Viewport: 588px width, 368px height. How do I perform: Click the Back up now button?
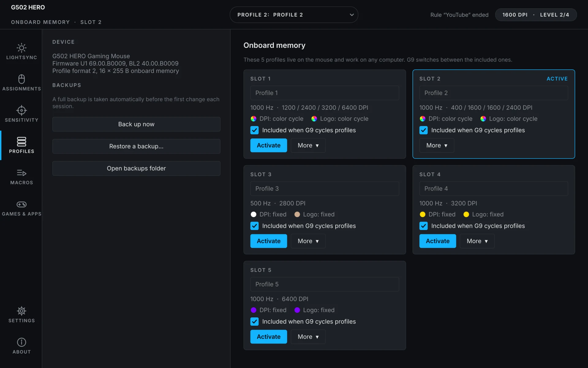pyautogui.click(x=136, y=124)
